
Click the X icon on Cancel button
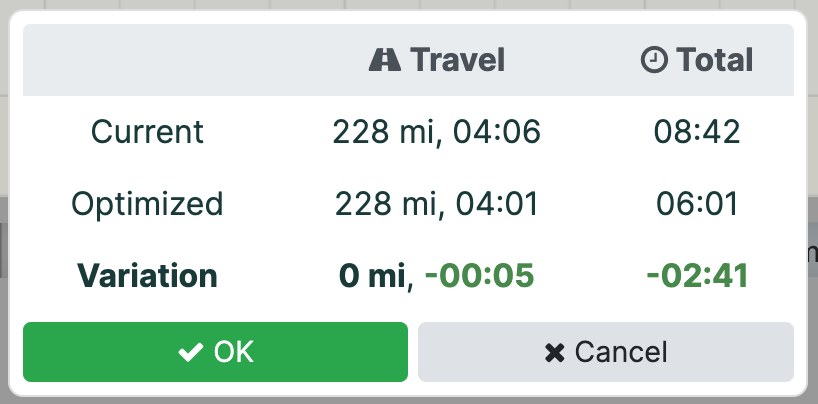click(x=554, y=353)
